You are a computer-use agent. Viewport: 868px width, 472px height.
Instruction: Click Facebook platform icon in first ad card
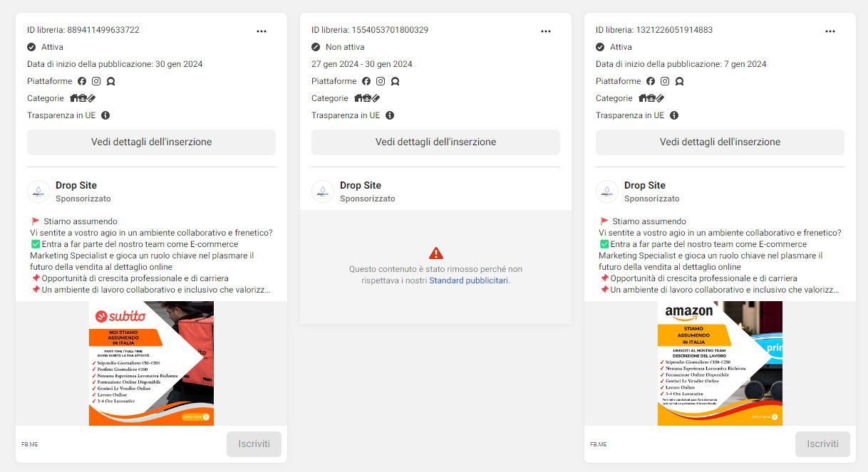point(82,81)
